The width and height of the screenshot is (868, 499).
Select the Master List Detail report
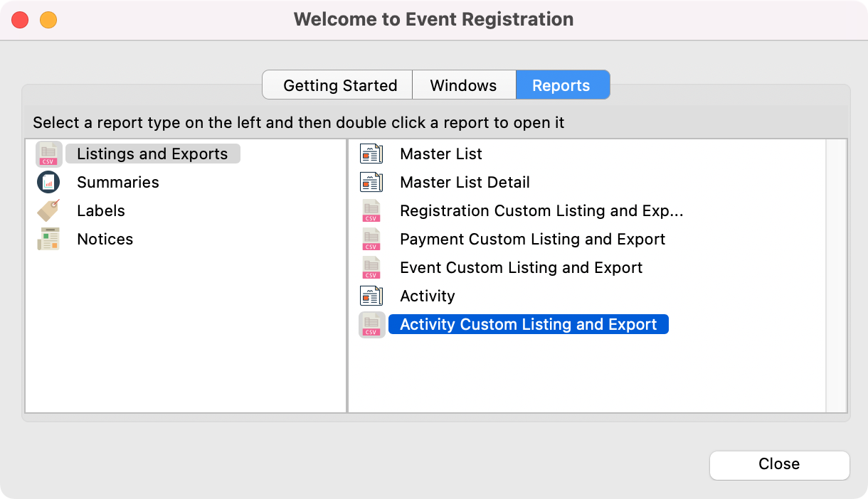465,183
